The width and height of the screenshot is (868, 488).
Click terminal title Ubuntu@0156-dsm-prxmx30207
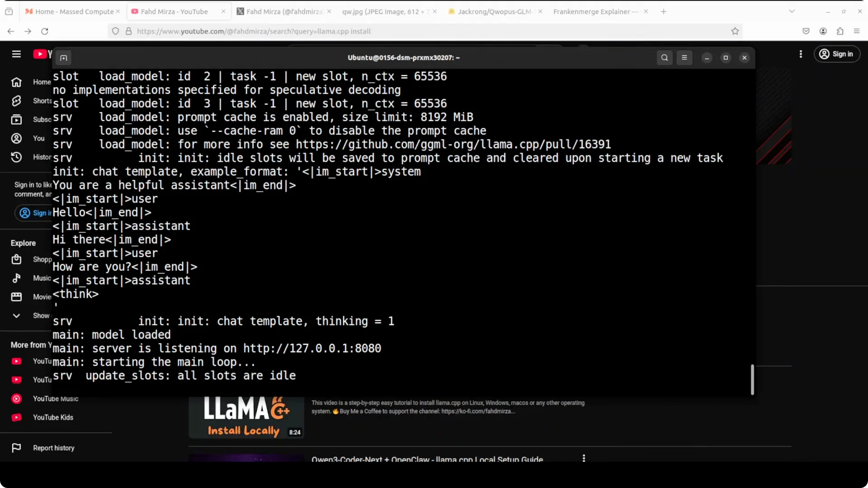pos(404,58)
